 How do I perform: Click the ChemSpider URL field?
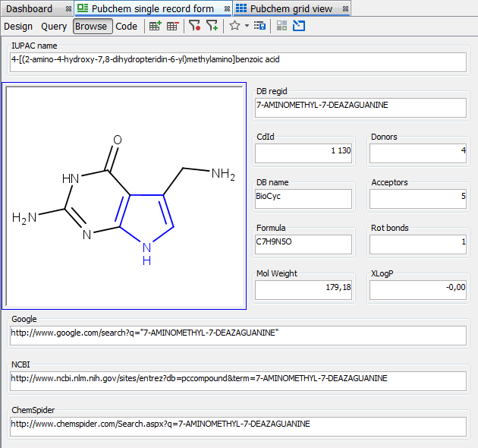point(238,427)
